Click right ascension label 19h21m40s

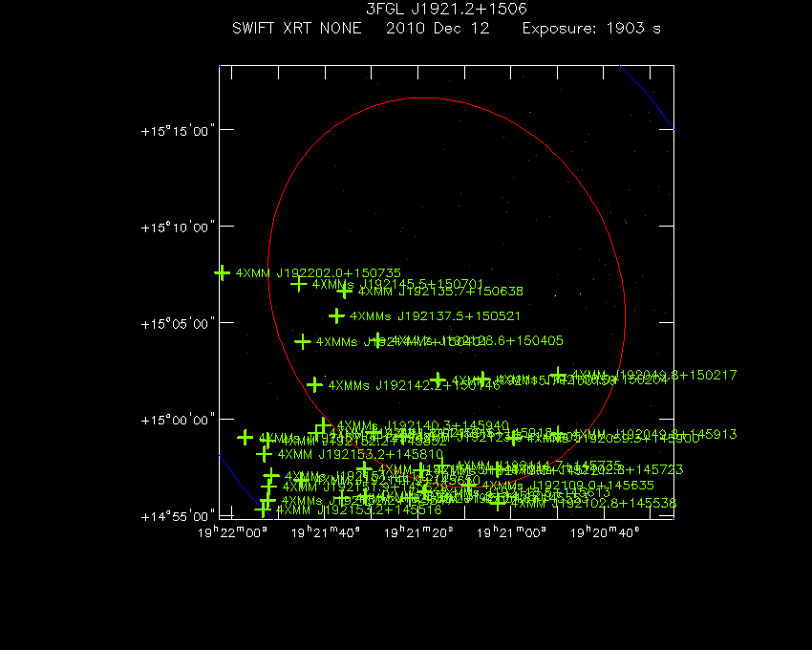[325, 532]
